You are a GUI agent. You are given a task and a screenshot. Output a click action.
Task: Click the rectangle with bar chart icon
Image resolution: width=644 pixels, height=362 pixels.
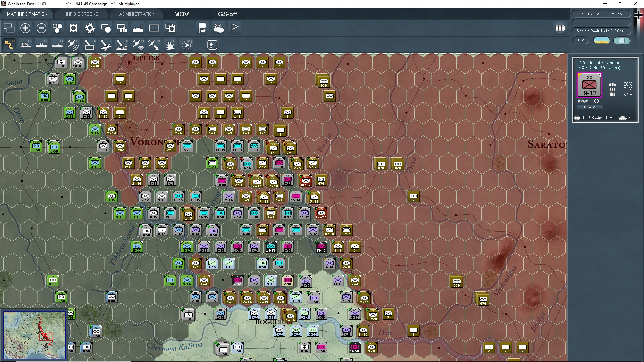122,28
